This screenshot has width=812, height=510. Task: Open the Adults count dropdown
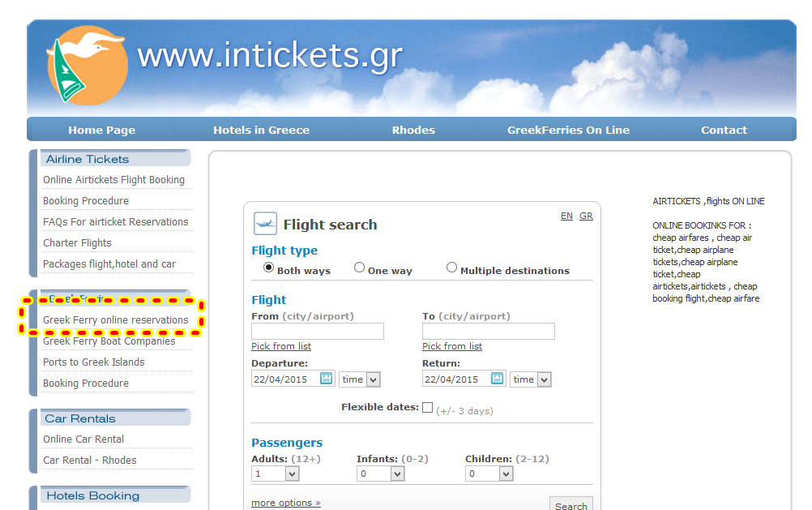coord(276,474)
